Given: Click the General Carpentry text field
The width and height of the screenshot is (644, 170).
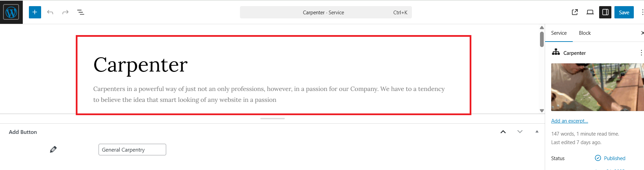Looking at the screenshot, I should click(x=132, y=150).
